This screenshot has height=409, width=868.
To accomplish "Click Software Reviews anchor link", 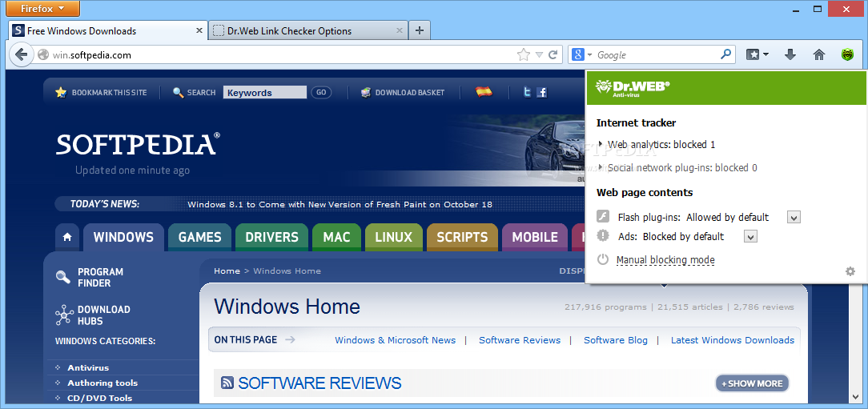I will click(519, 340).
